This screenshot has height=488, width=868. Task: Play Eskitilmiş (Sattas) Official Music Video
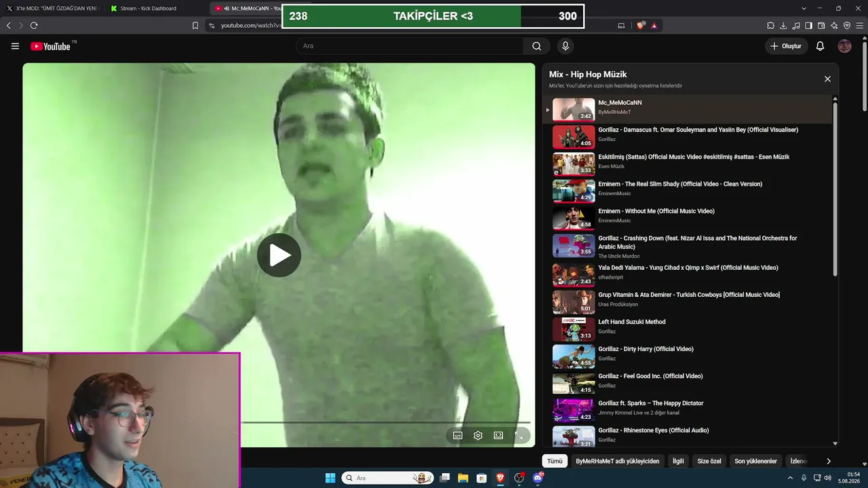point(686,163)
